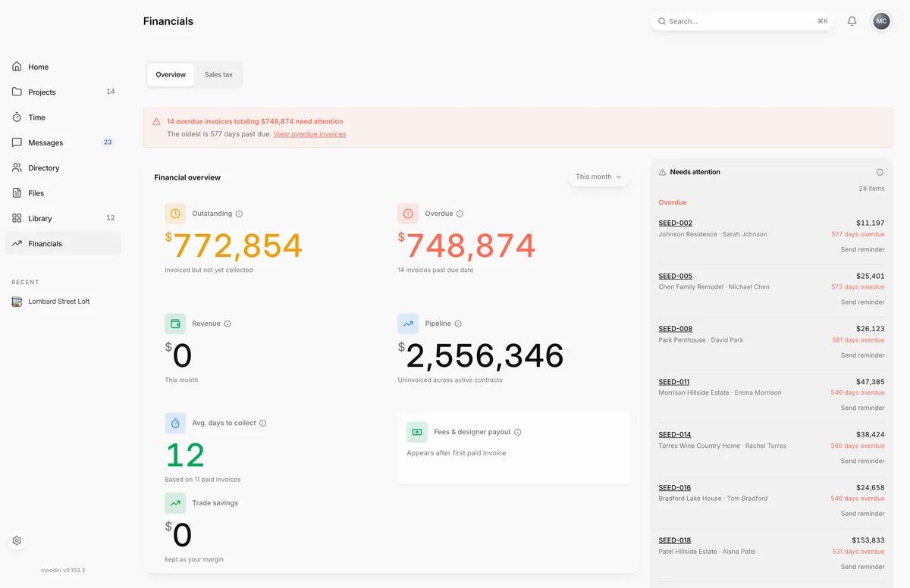910x588 pixels.
Task: Open Messages chat icon in sidebar
Action: [x=17, y=142]
